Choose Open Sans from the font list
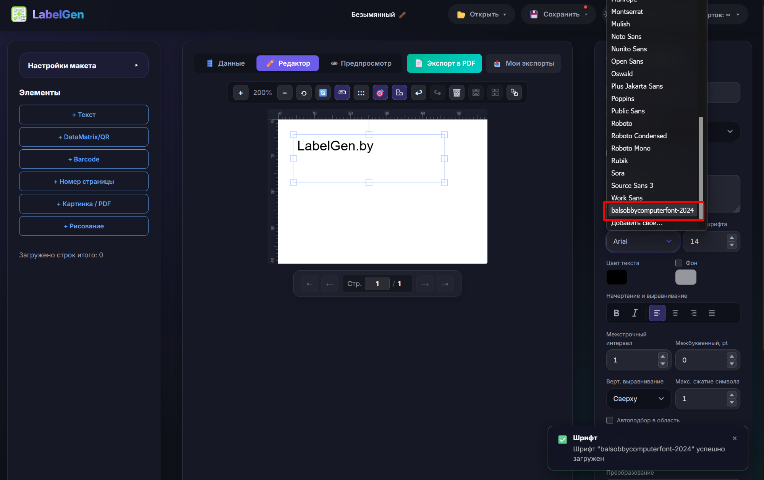 click(627, 61)
